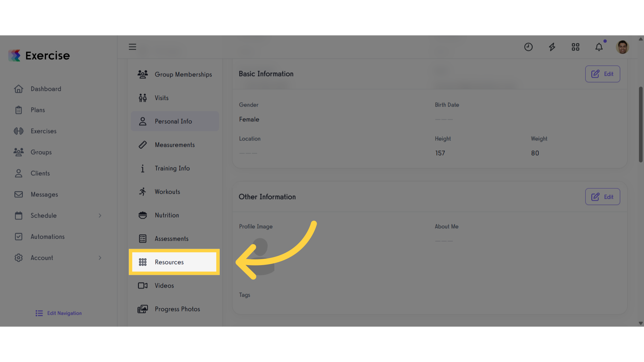Click the Assessments checklist icon

143,239
